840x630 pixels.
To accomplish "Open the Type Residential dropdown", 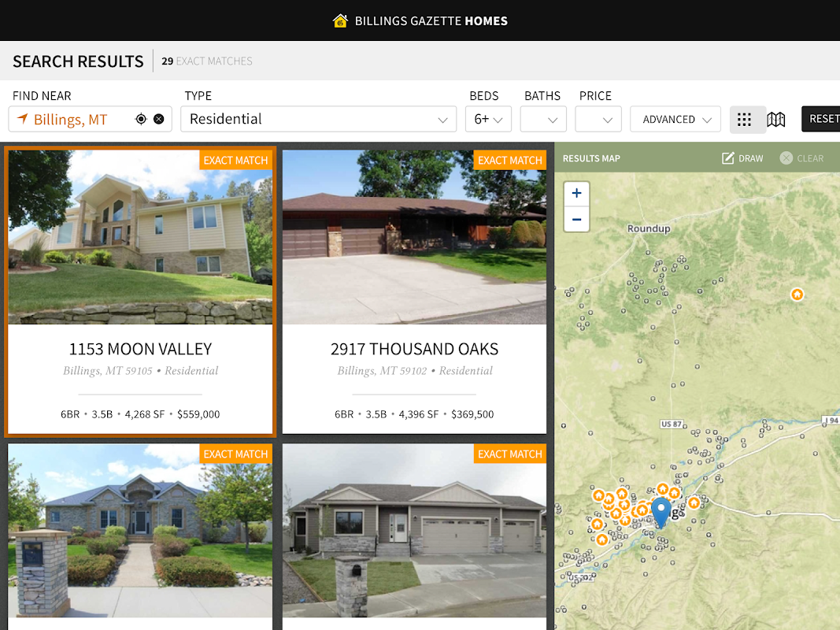I will pos(319,119).
